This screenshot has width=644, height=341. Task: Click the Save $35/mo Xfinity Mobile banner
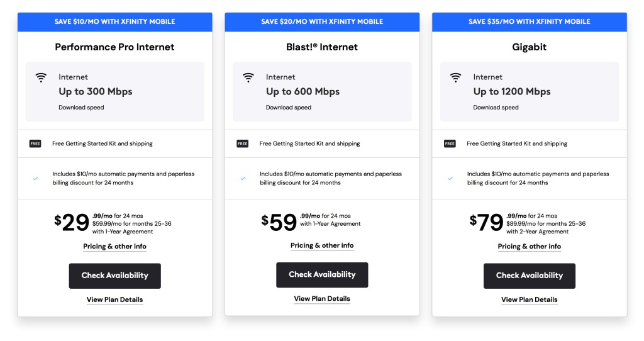pos(530,22)
